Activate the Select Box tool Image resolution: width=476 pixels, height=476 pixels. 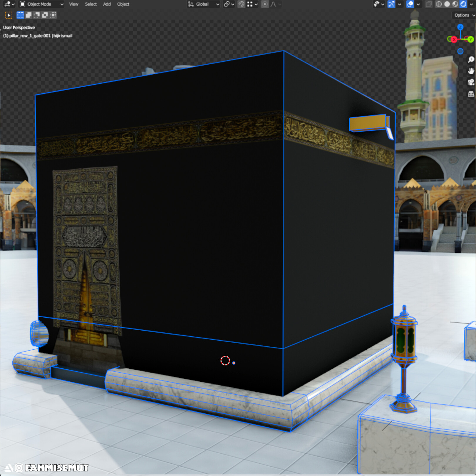click(x=20, y=15)
